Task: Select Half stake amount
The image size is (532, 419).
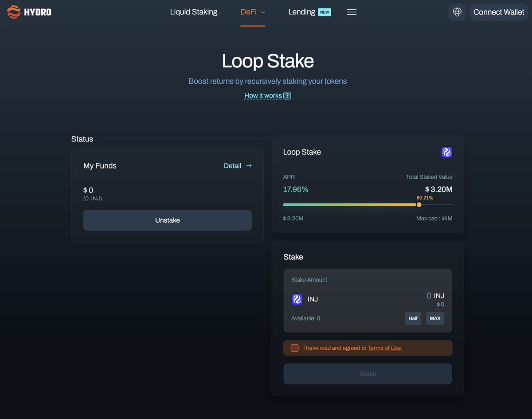Action: tap(413, 318)
